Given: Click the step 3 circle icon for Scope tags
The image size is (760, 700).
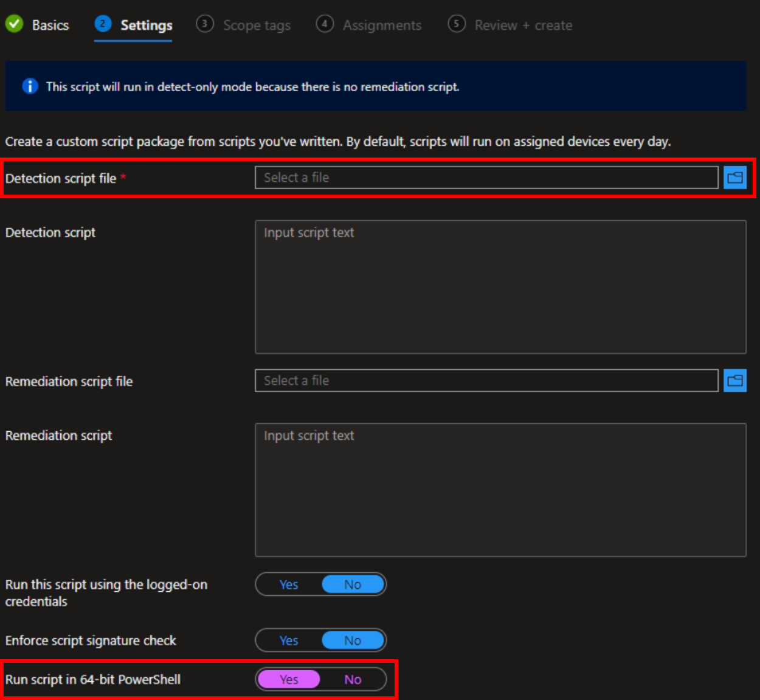Looking at the screenshot, I should (205, 25).
